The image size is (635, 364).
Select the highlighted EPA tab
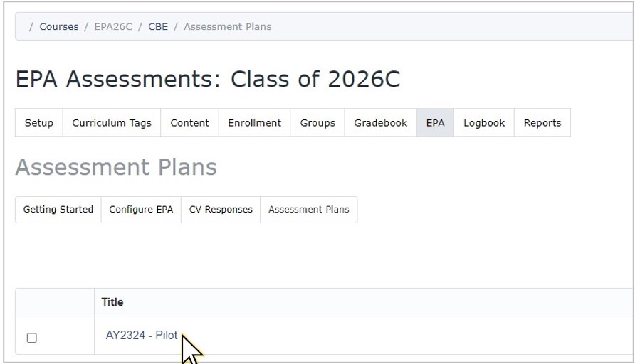click(x=436, y=123)
